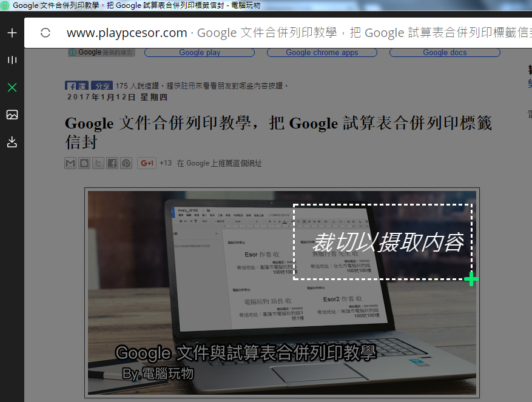The width and height of the screenshot is (532, 402).
Task: Open the image gallery icon in sidebar
Action: click(12, 115)
